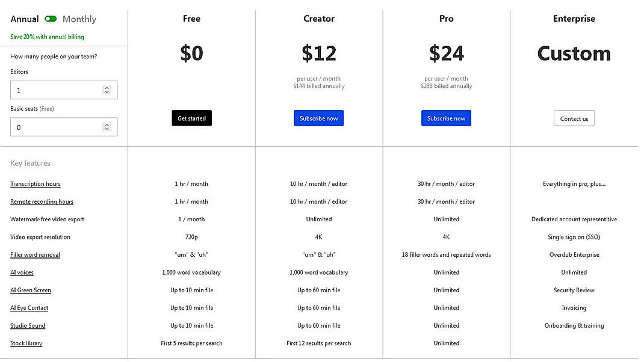Increase the Basic seats count
644x362 pixels.
pyautogui.click(x=107, y=124)
